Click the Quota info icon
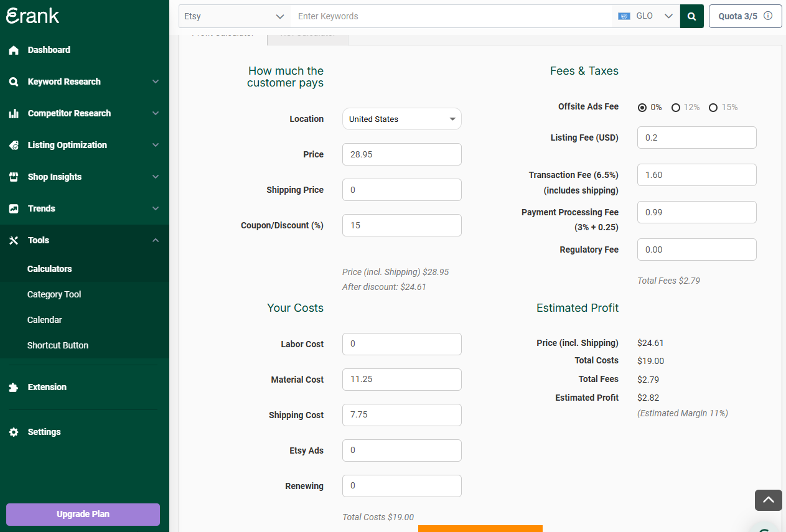 (768, 16)
